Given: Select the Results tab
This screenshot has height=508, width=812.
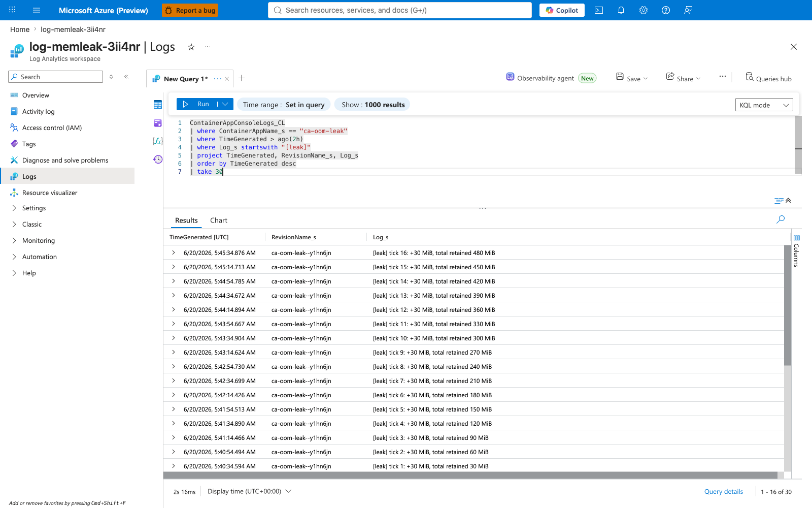Looking at the screenshot, I should pyautogui.click(x=186, y=220).
